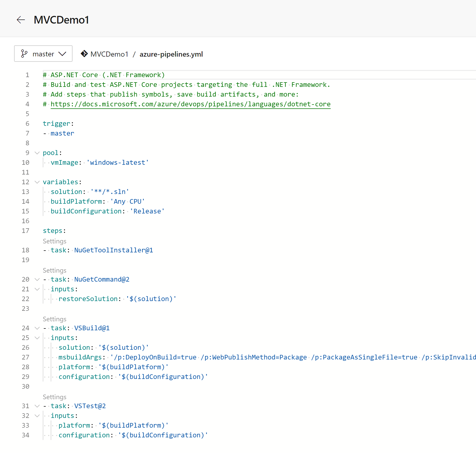Viewport: 476px width, 453px height.
Task: Collapse the inputs under VSTest@2
Action: pos(37,416)
